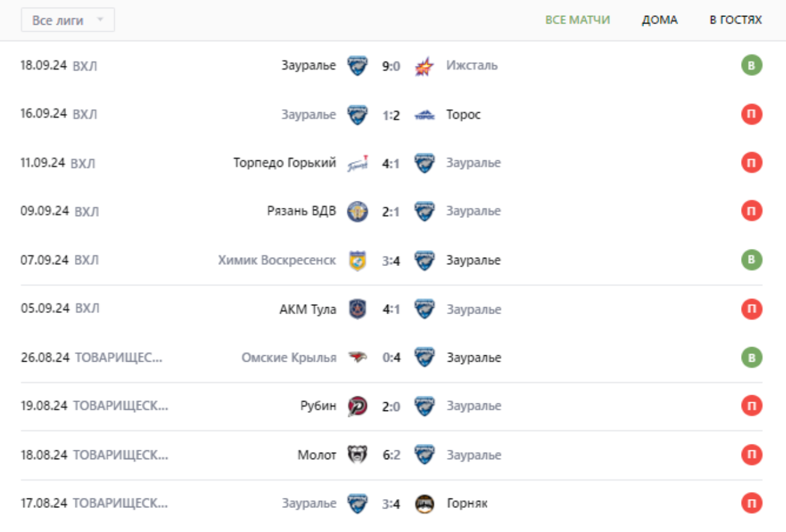Click the Рубин team logo
Image resolution: width=786 pixels, height=532 pixels.
pos(358,406)
